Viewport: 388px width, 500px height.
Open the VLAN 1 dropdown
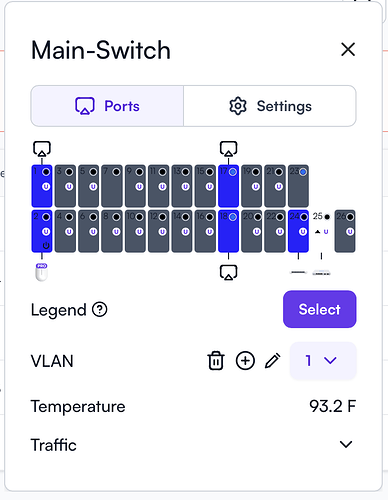pyautogui.click(x=323, y=361)
